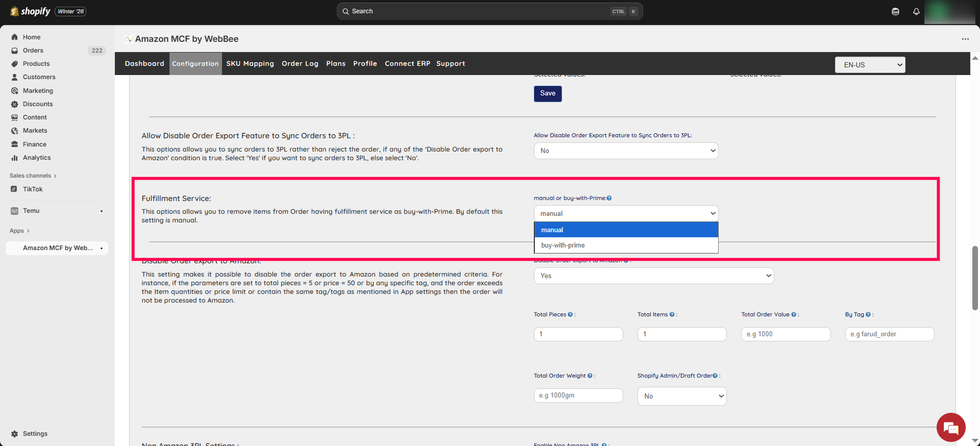
Task: Open the Order Log tab
Action: pos(300,64)
